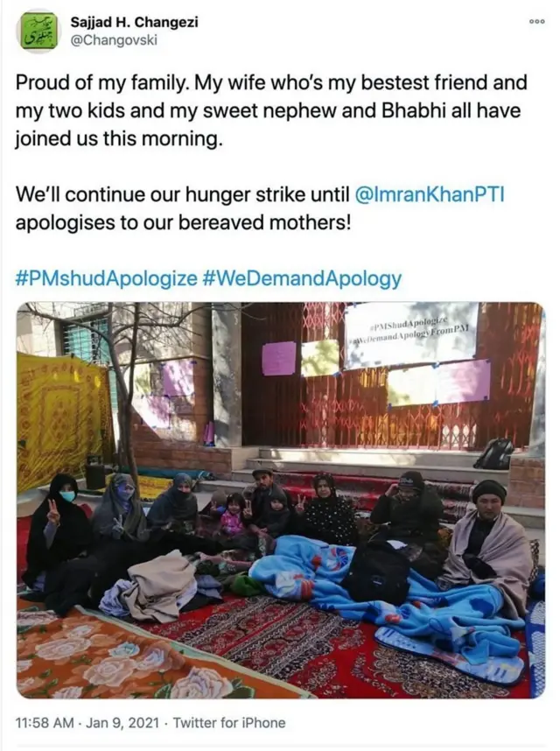
Task: Open the #PMshudApologize hashtag
Action: coord(106,278)
